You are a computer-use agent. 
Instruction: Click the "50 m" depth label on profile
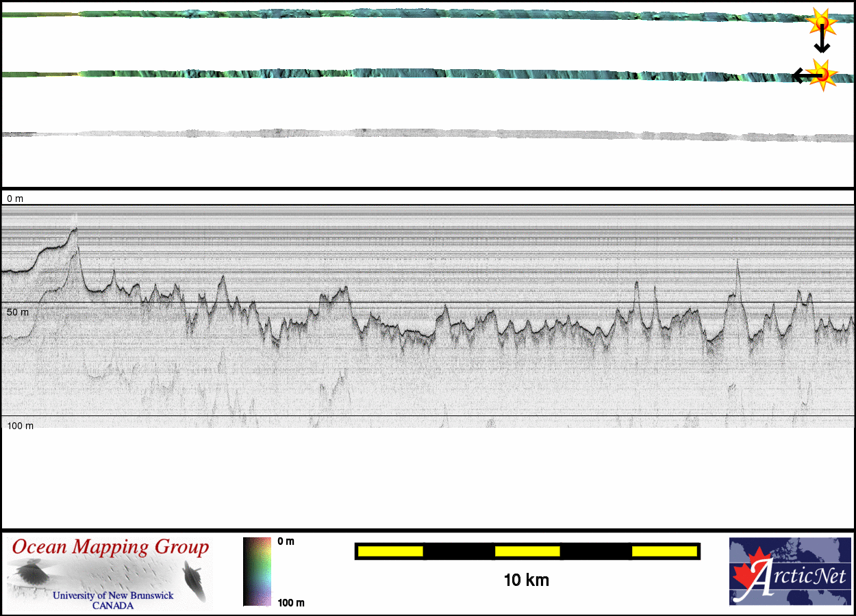pos(18,312)
